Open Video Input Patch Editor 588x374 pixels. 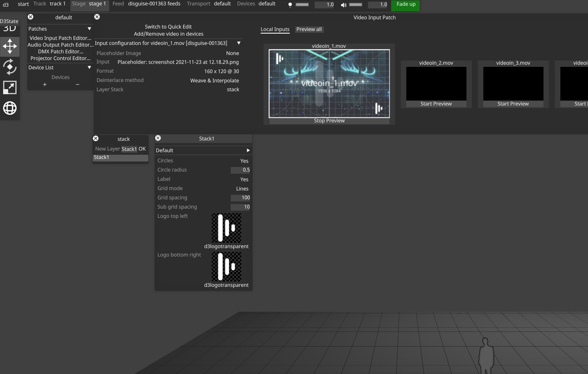60,38
